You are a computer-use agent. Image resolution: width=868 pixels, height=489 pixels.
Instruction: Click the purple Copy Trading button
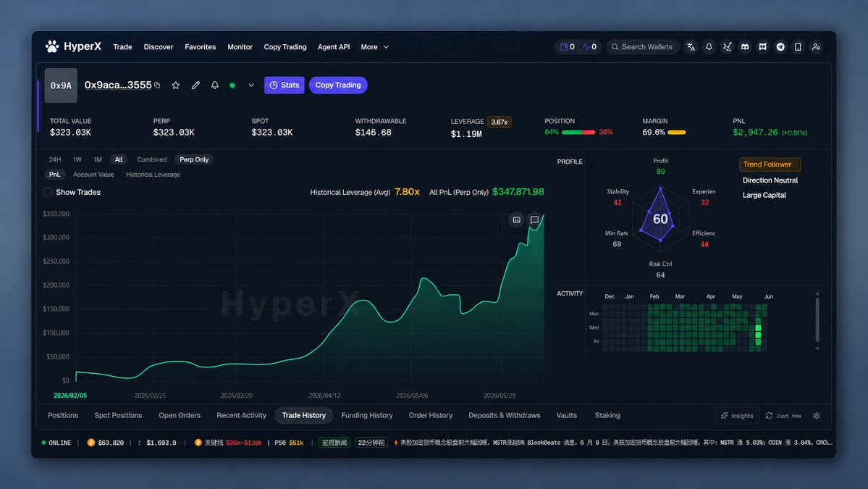click(x=338, y=85)
